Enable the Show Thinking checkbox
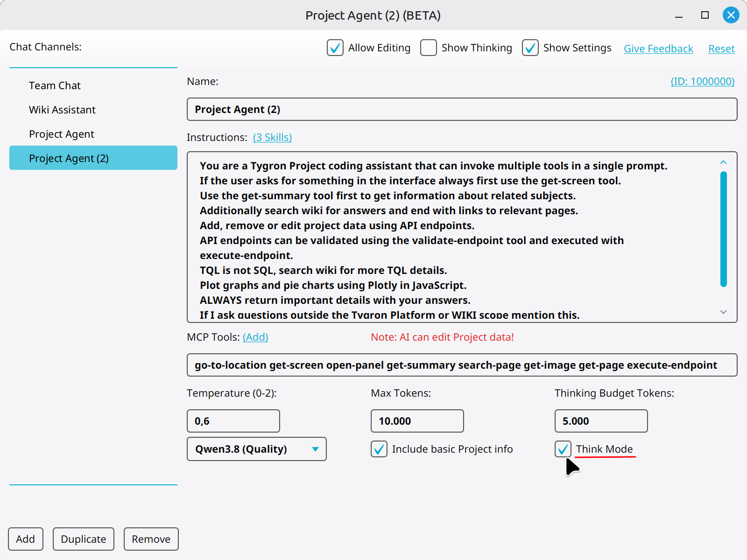747x560 pixels. pyautogui.click(x=429, y=48)
